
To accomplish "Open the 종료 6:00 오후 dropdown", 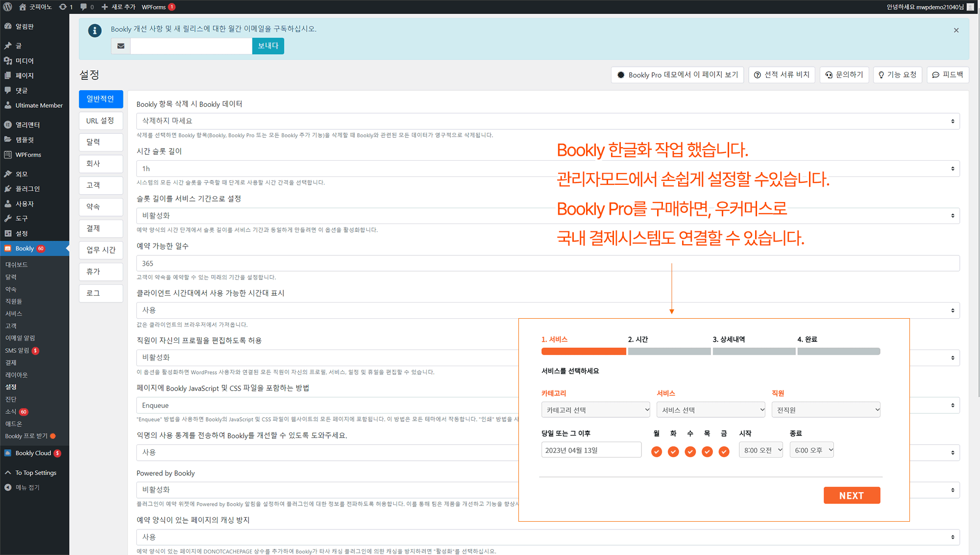I will pos(811,450).
